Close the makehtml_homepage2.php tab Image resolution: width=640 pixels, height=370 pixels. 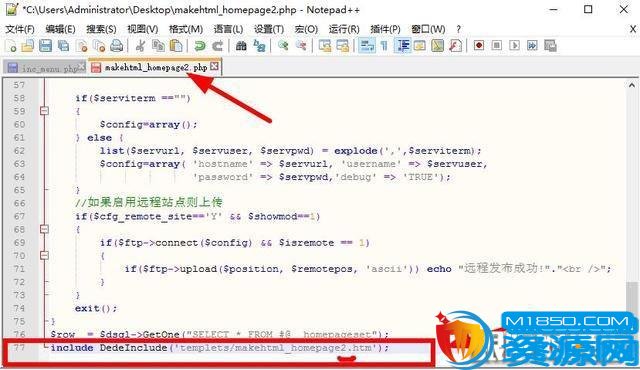pos(214,66)
